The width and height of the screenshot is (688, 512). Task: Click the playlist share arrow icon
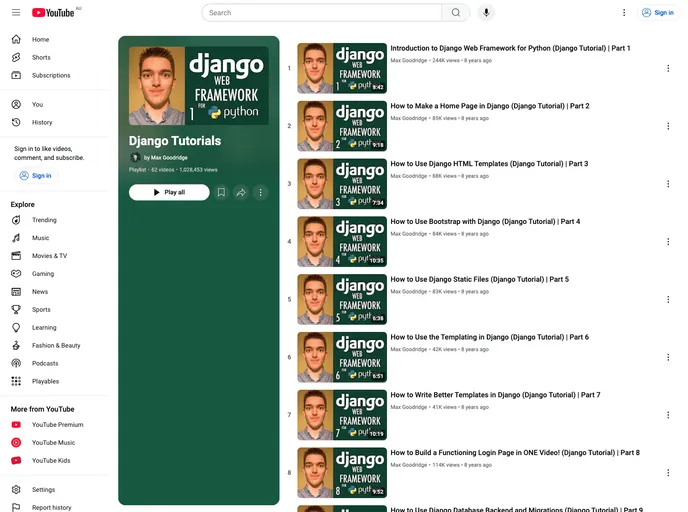pos(241,192)
